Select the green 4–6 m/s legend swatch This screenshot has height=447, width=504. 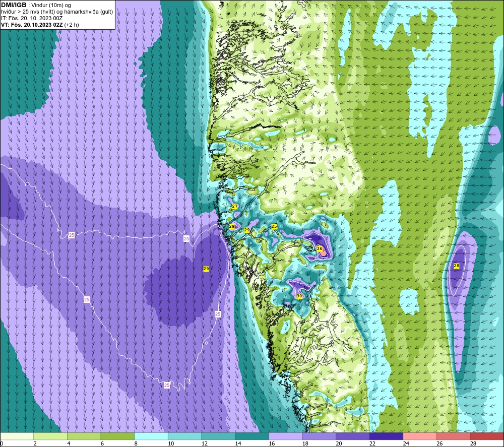[84, 436]
